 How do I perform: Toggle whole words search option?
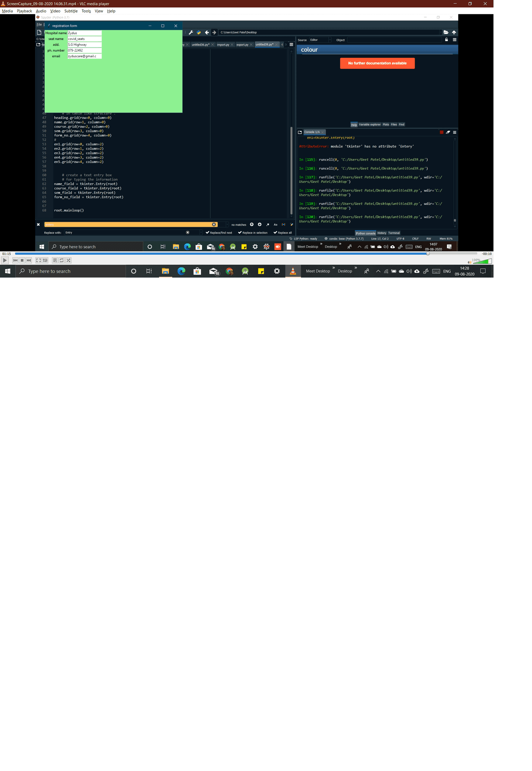[283, 224]
